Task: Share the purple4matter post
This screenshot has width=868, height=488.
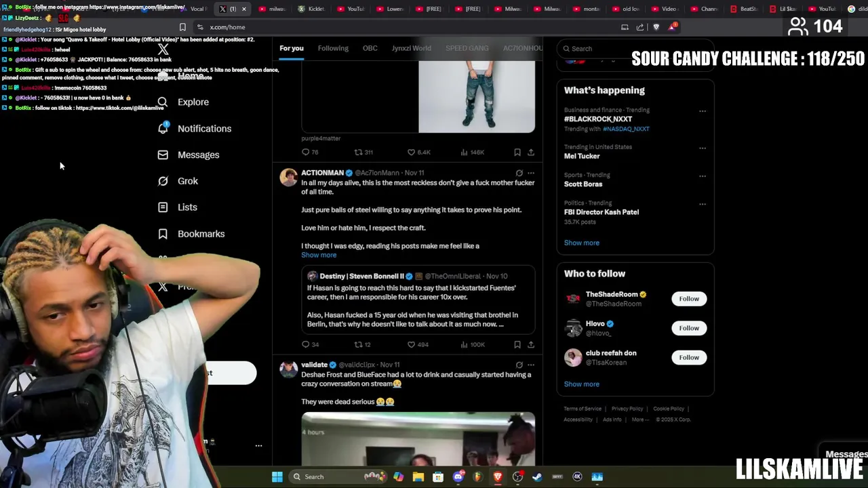Action: (x=531, y=152)
